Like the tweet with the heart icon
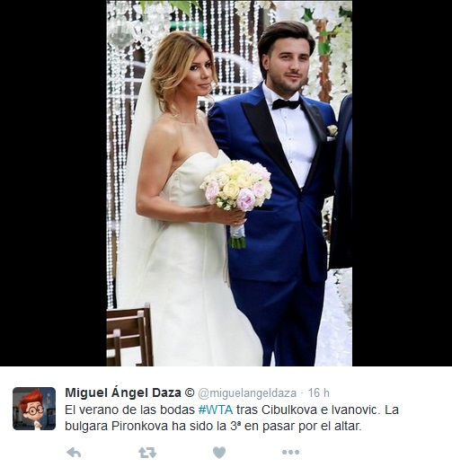452x476 pixels. coord(219,453)
